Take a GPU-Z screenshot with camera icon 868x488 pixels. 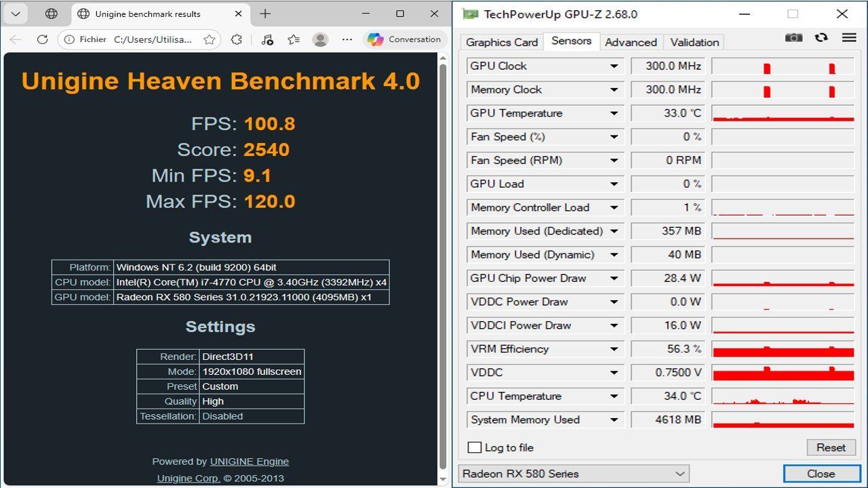793,37
